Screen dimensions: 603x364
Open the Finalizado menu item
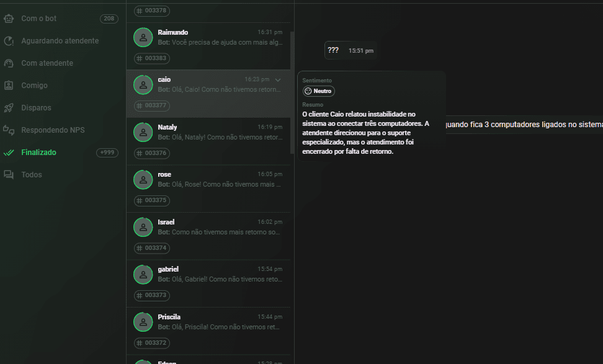click(61, 153)
